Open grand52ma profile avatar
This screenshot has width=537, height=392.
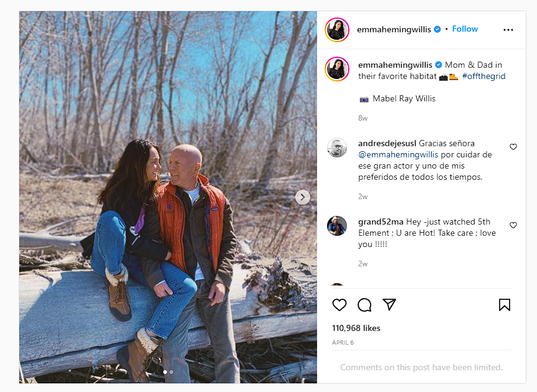click(337, 226)
